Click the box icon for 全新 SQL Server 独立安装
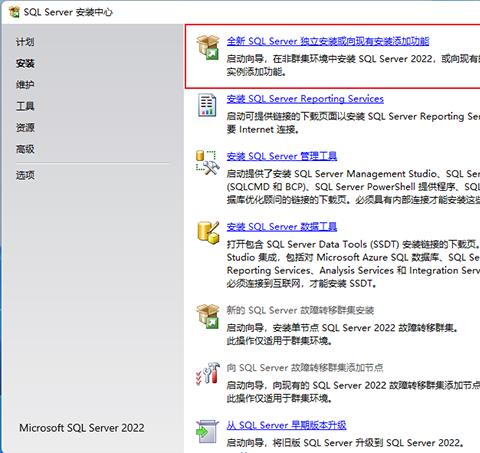The height and width of the screenshot is (453, 480). [207, 47]
